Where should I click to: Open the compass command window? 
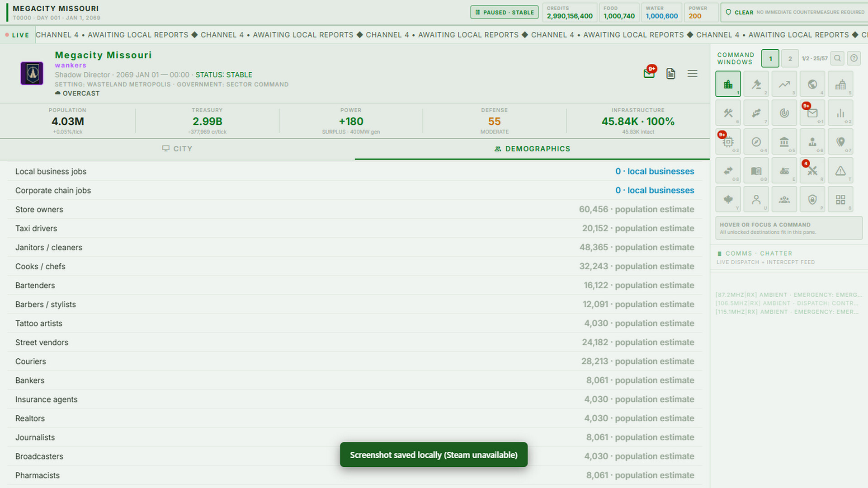pos(756,142)
